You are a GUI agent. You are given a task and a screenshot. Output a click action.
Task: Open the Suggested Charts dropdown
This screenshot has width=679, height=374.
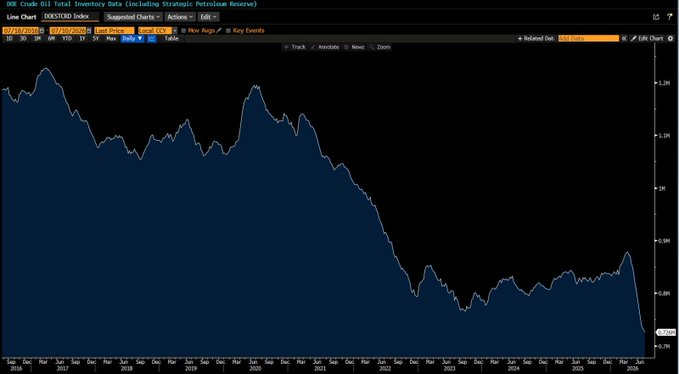coord(133,17)
